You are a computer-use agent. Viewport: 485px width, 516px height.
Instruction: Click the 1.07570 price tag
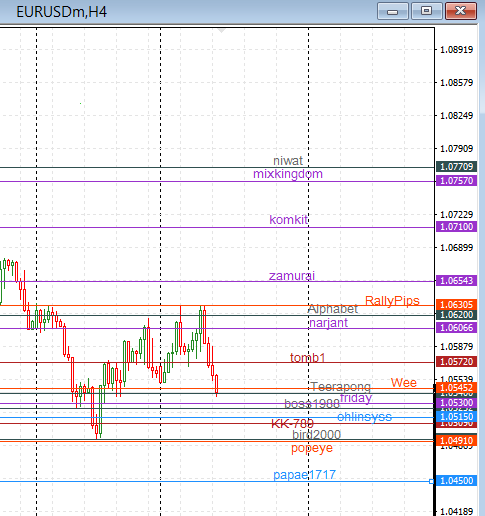pyautogui.click(x=456, y=181)
